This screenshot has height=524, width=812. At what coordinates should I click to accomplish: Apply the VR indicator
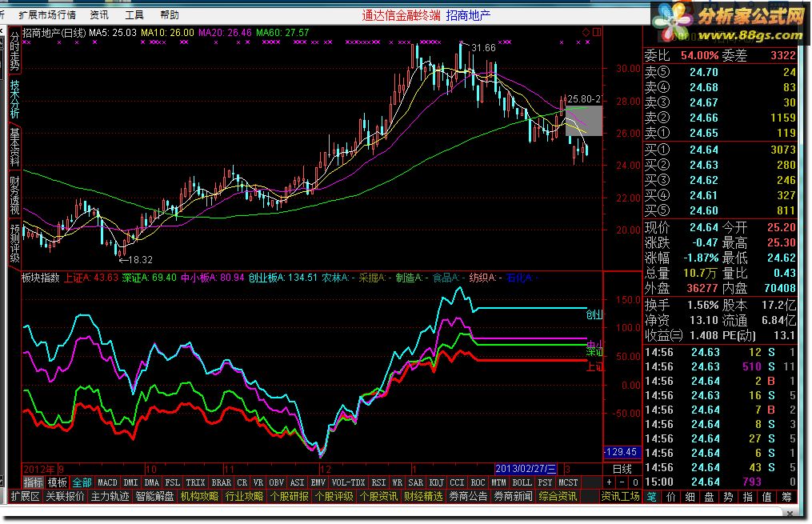pyautogui.click(x=258, y=482)
